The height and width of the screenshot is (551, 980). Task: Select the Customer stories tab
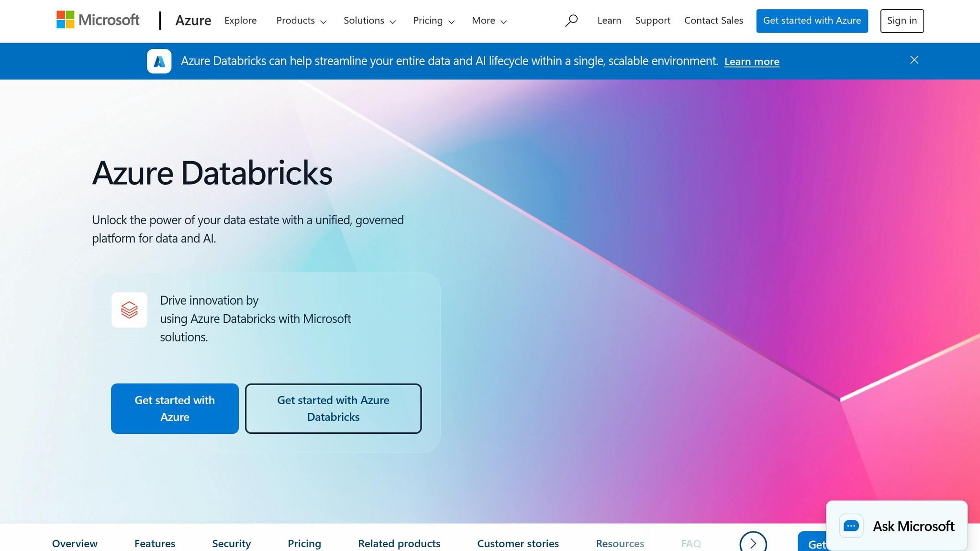click(x=518, y=543)
